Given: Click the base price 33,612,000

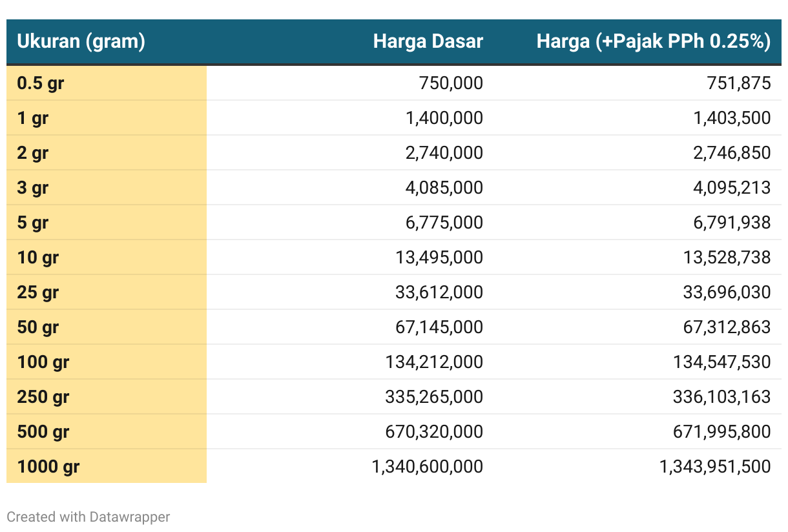Looking at the screenshot, I should 439,292.
